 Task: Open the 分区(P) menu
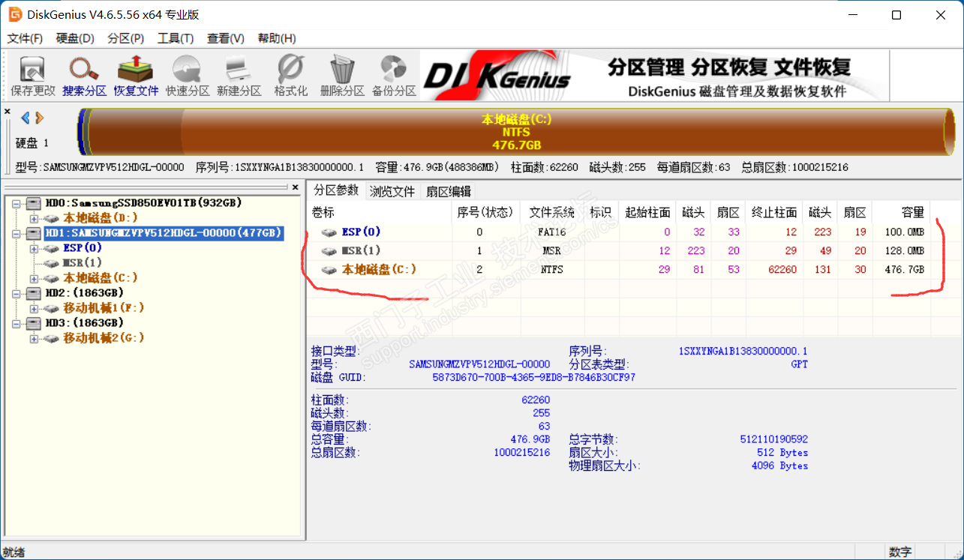pos(126,38)
